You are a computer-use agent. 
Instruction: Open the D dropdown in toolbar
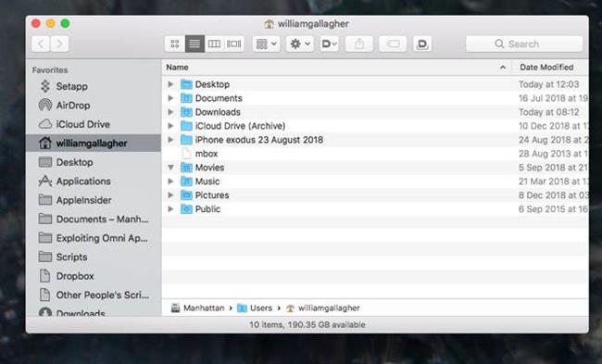click(x=329, y=44)
